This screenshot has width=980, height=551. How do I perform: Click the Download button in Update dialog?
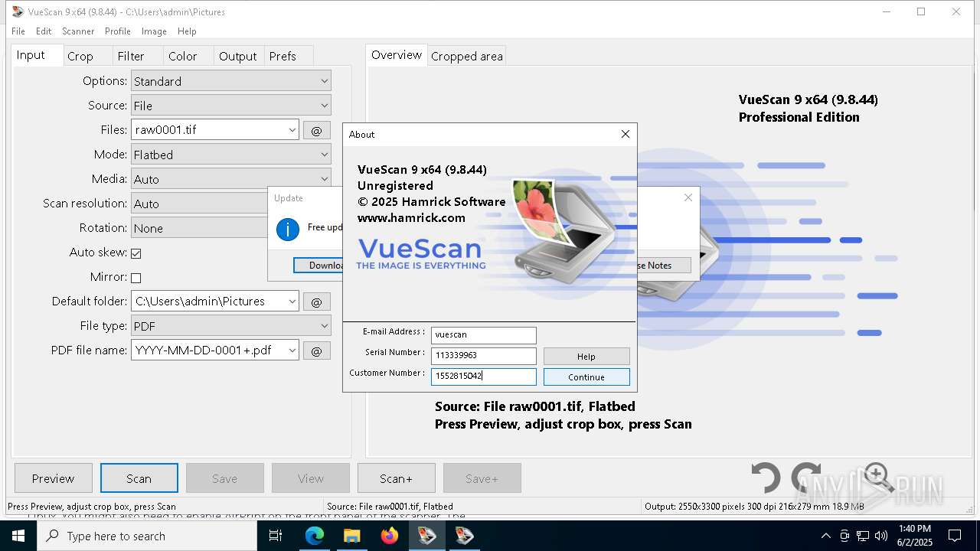click(318, 265)
